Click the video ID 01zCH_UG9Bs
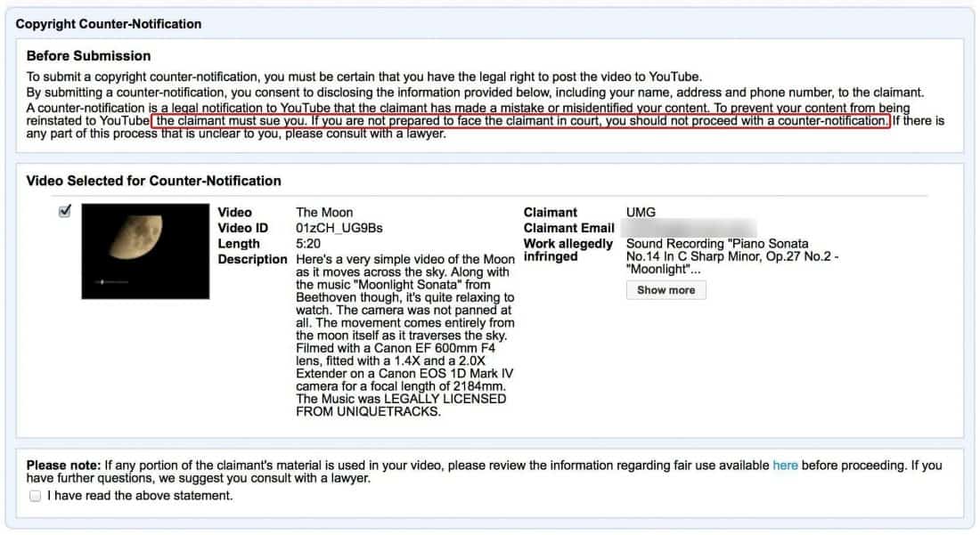 pyautogui.click(x=339, y=228)
